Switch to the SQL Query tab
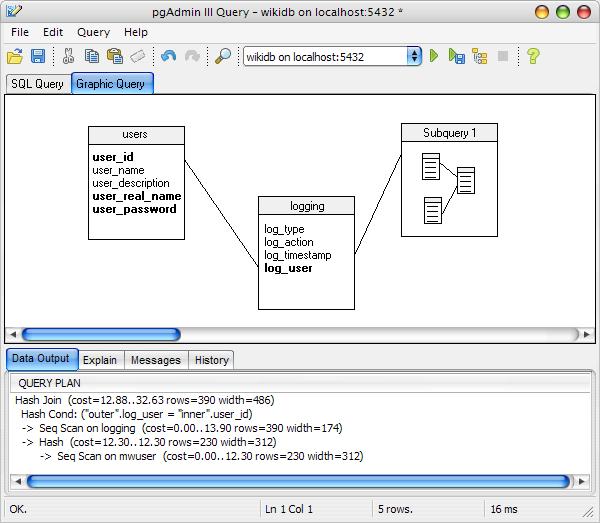600x523 pixels. coord(38,84)
